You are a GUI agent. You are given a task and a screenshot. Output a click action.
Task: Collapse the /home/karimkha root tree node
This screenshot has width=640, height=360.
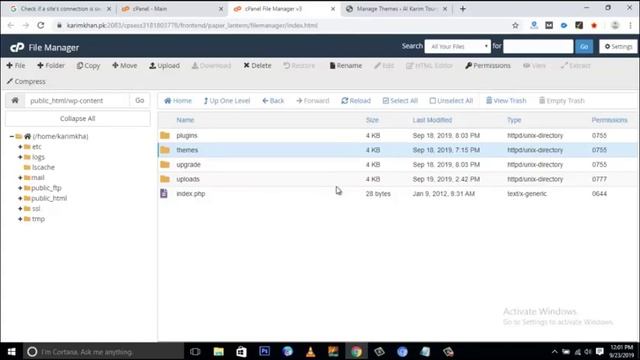(11, 136)
